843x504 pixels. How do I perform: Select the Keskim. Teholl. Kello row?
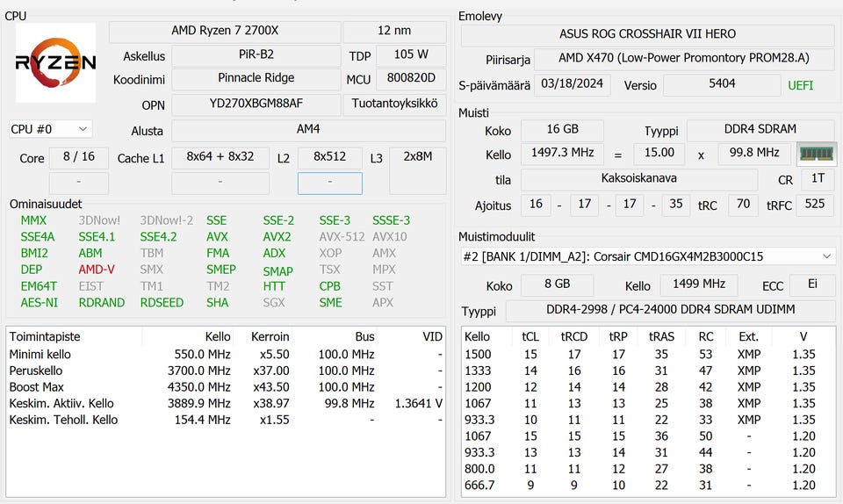pyautogui.click(x=226, y=421)
